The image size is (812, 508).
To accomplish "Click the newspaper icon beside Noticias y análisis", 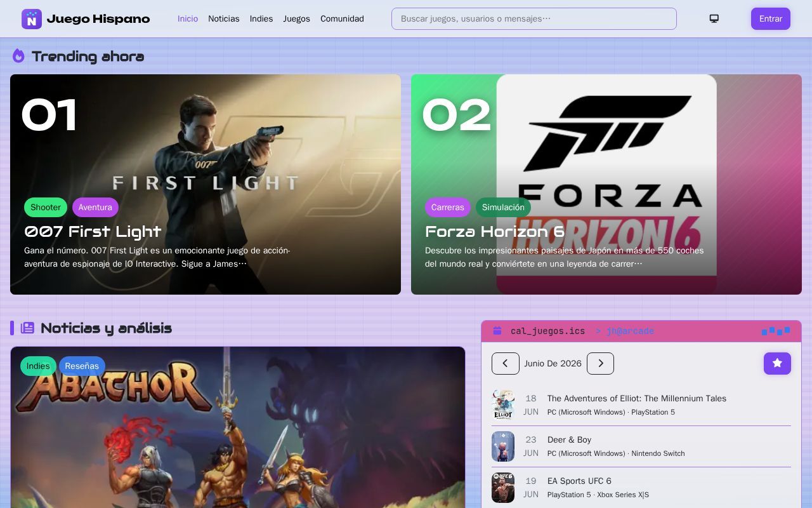I will (x=27, y=328).
